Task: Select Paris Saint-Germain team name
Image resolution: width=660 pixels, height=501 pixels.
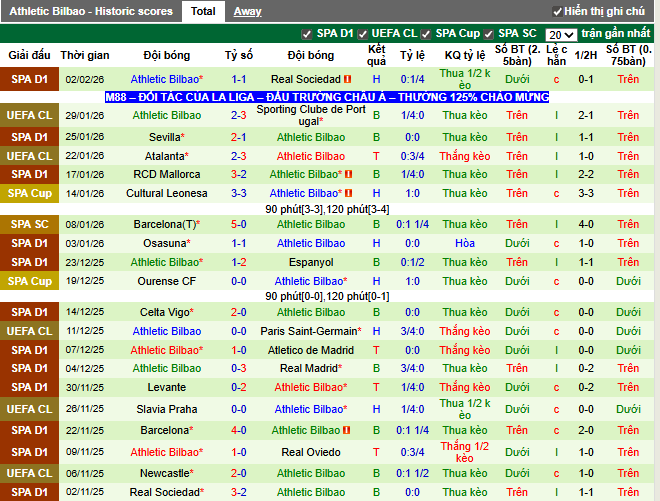Action: (x=311, y=331)
